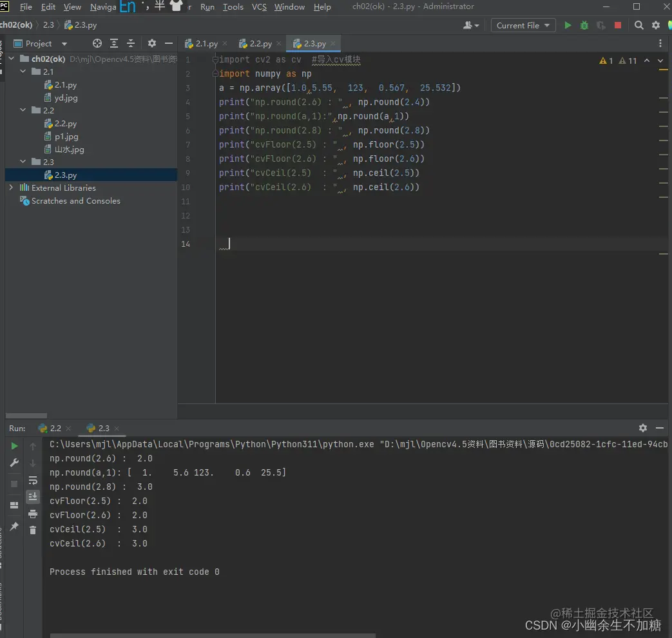Click the Run with Coverage icon
Image resolution: width=672 pixels, height=638 pixels.
pyautogui.click(x=601, y=25)
